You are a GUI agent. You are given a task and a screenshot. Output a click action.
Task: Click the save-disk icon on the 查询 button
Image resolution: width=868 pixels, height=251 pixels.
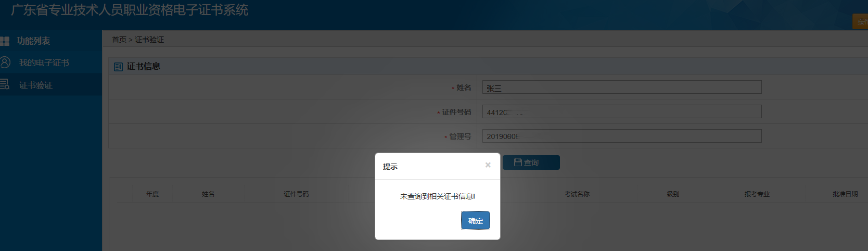pos(518,162)
